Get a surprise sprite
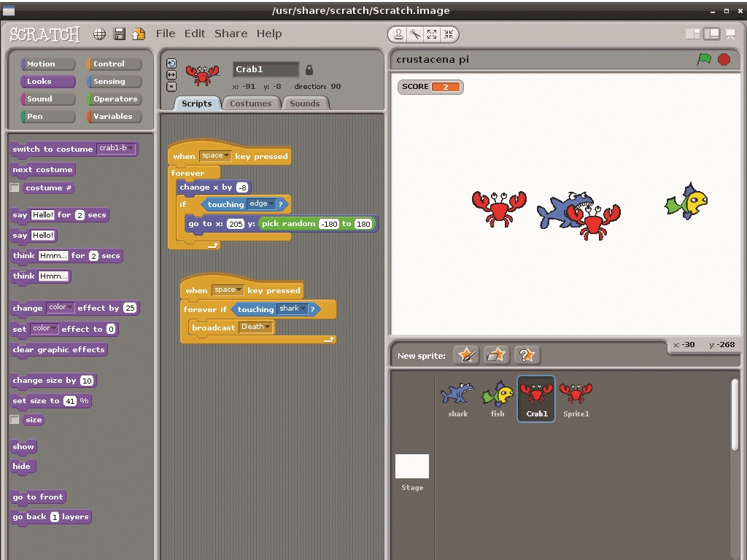The image size is (747, 560). [x=527, y=355]
